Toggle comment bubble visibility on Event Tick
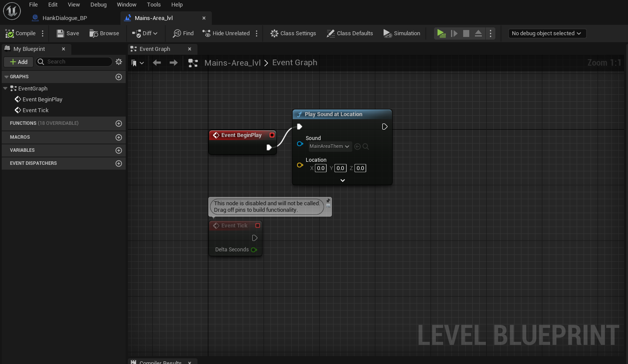The width and height of the screenshot is (628, 364). [328, 206]
